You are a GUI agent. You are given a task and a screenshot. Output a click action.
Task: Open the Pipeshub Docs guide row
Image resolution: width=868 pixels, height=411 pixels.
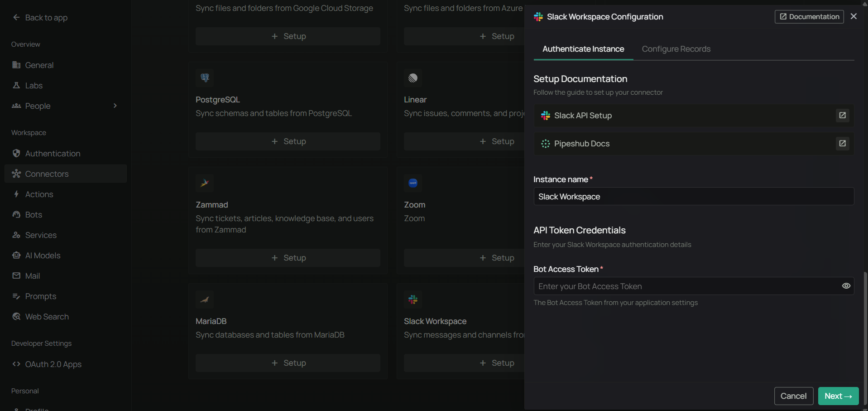pos(694,144)
